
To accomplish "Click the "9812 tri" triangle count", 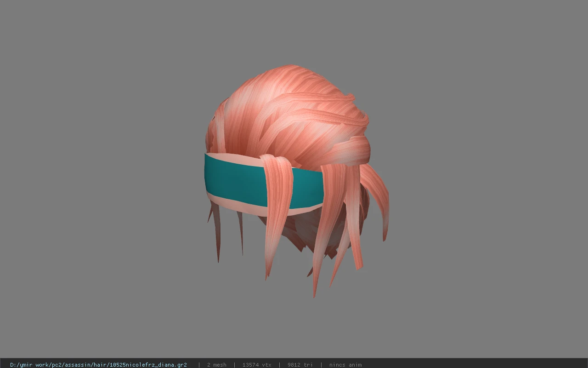I will 300,365.
